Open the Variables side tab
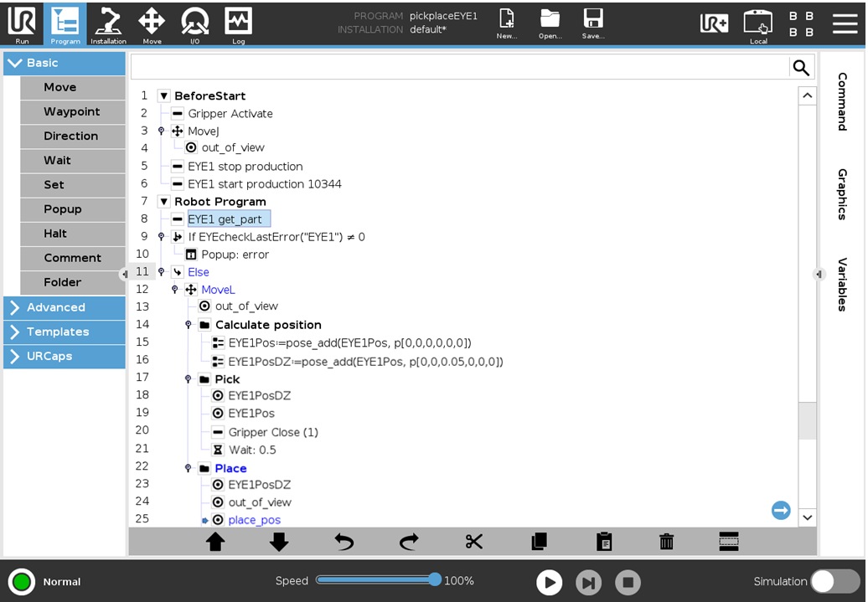The height and width of the screenshot is (602, 868). tap(842, 285)
